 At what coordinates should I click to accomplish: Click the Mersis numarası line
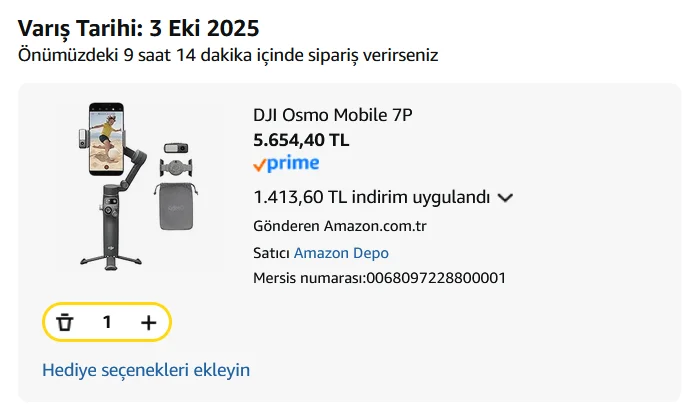click(x=380, y=277)
